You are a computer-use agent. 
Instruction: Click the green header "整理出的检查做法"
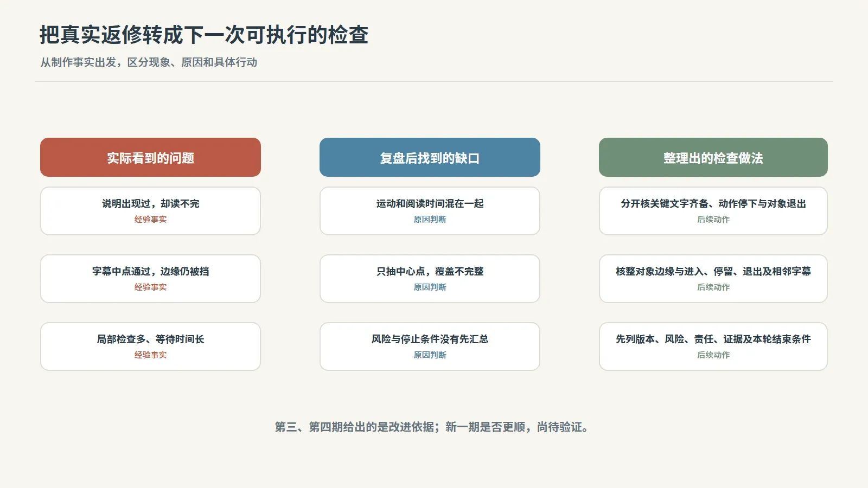(x=713, y=157)
